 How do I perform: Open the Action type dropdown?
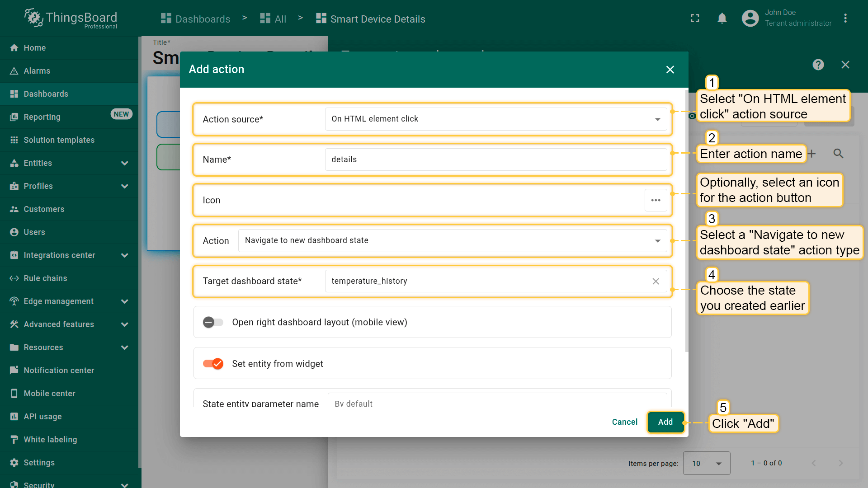tap(452, 241)
